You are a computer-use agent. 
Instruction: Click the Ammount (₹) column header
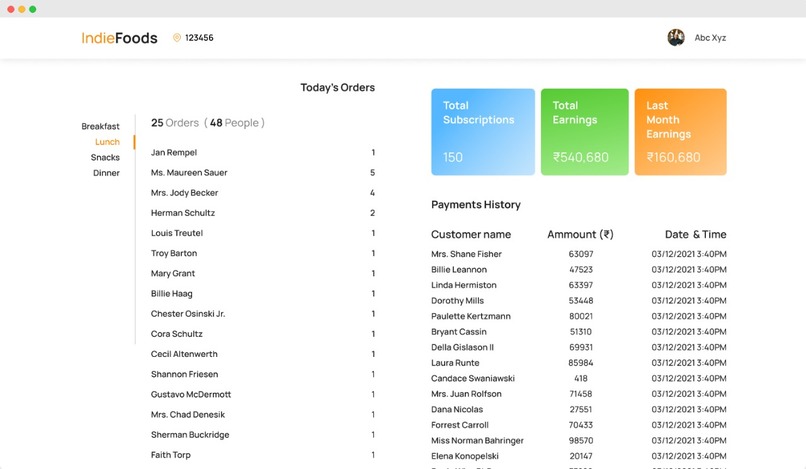[x=580, y=234]
